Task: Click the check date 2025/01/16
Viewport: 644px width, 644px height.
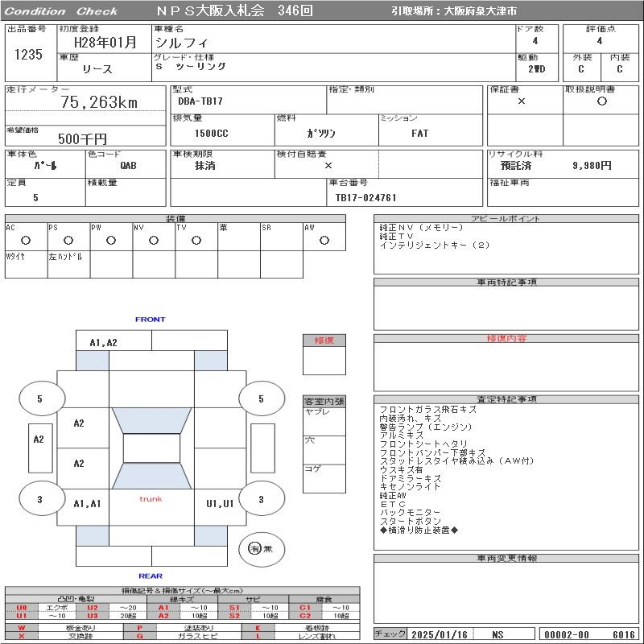Action: pyautogui.click(x=440, y=634)
